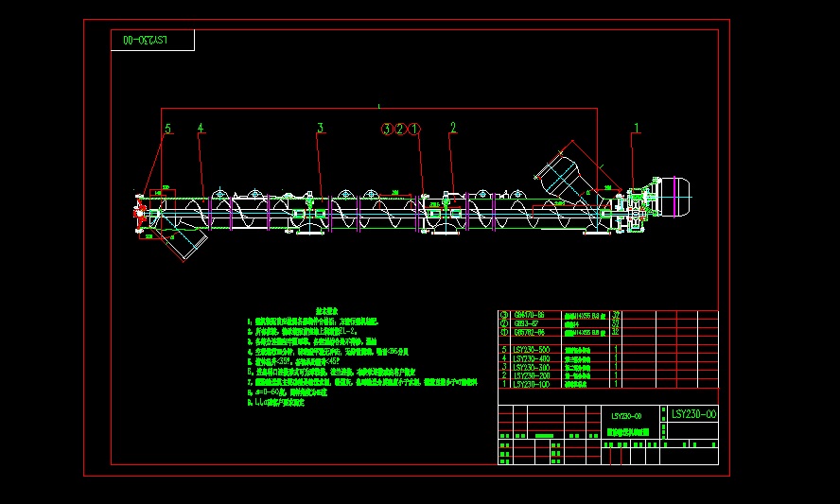Click the LSY230-500 row in parts list
This screenshot has height=504, width=840.
[x=530, y=350]
